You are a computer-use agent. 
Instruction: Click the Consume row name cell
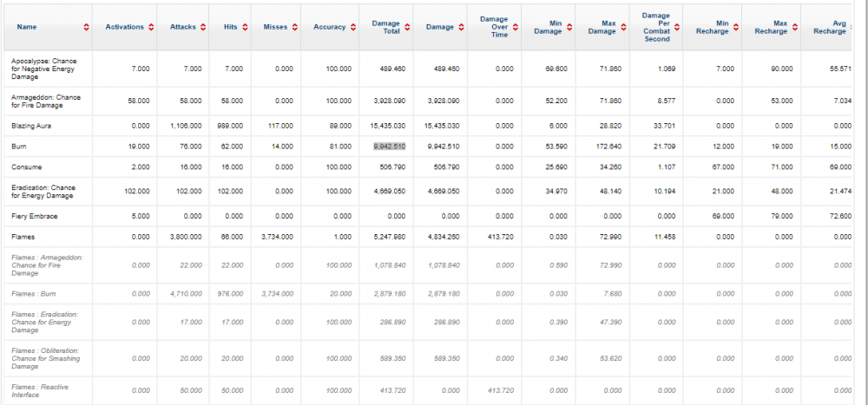pyautogui.click(x=27, y=167)
